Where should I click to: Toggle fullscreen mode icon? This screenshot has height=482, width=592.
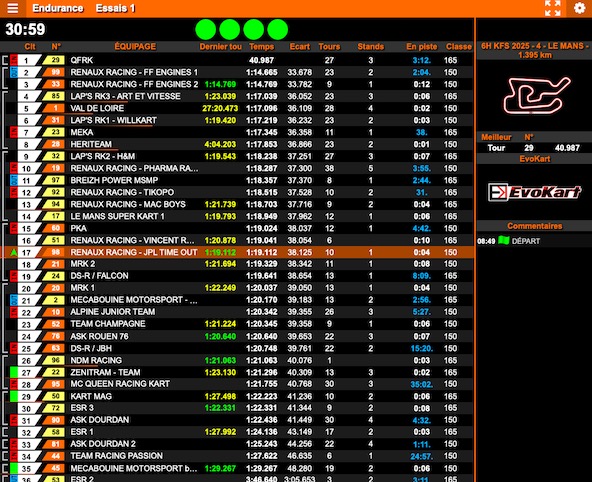click(553, 8)
